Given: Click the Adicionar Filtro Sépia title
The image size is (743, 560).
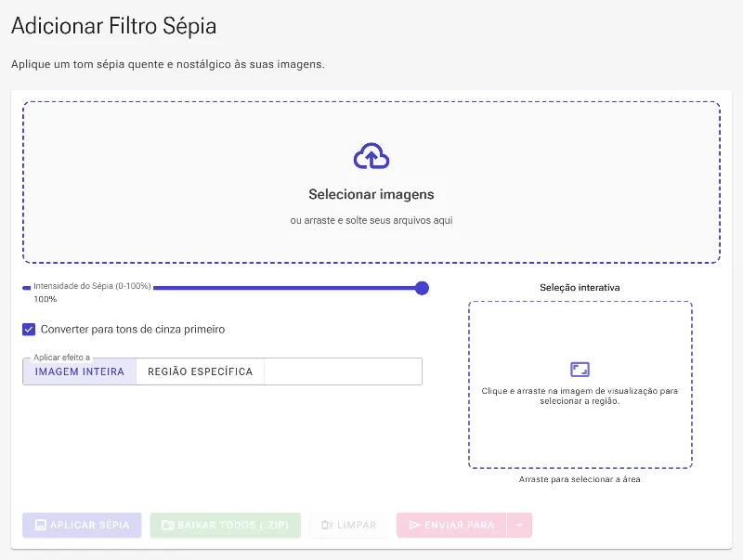Looking at the screenshot, I should [113, 26].
